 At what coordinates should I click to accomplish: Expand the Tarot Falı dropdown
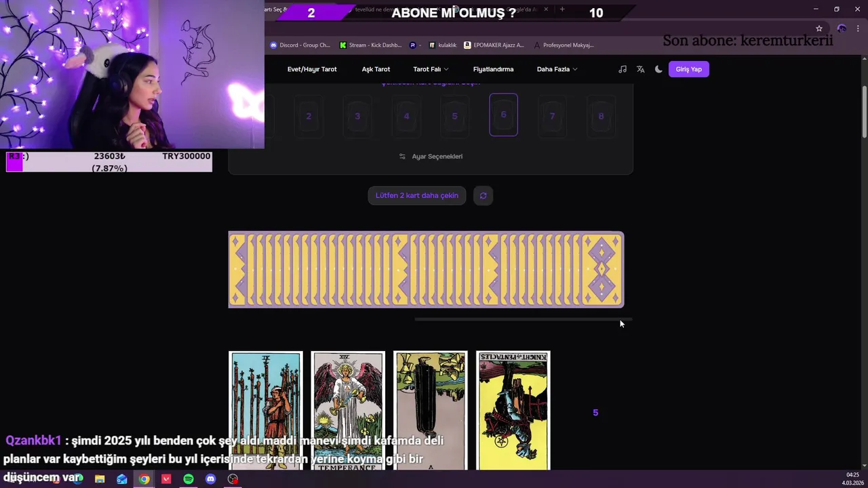coord(431,69)
